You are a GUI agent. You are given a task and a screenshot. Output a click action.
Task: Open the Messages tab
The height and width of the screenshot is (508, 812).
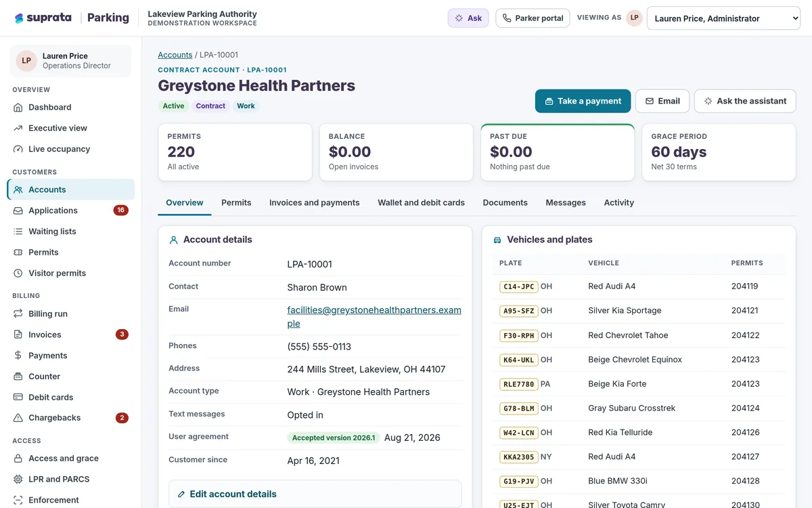point(566,203)
